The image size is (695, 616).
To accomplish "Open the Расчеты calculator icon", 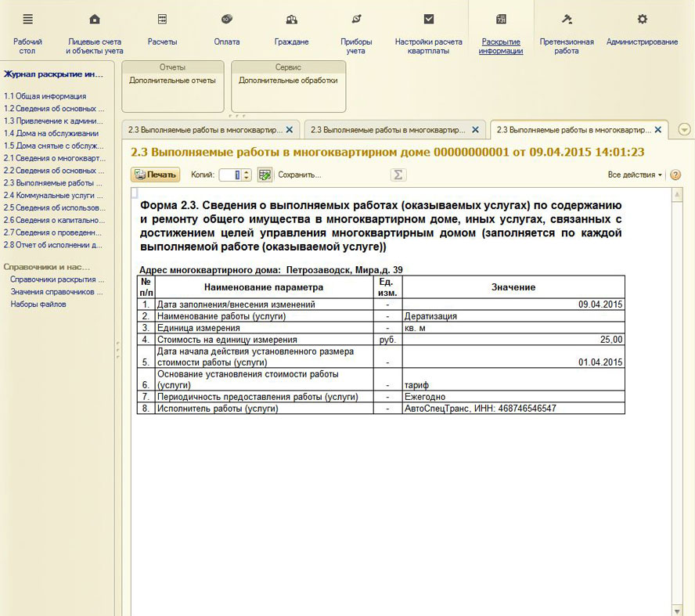I will pyautogui.click(x=162, y=19).
